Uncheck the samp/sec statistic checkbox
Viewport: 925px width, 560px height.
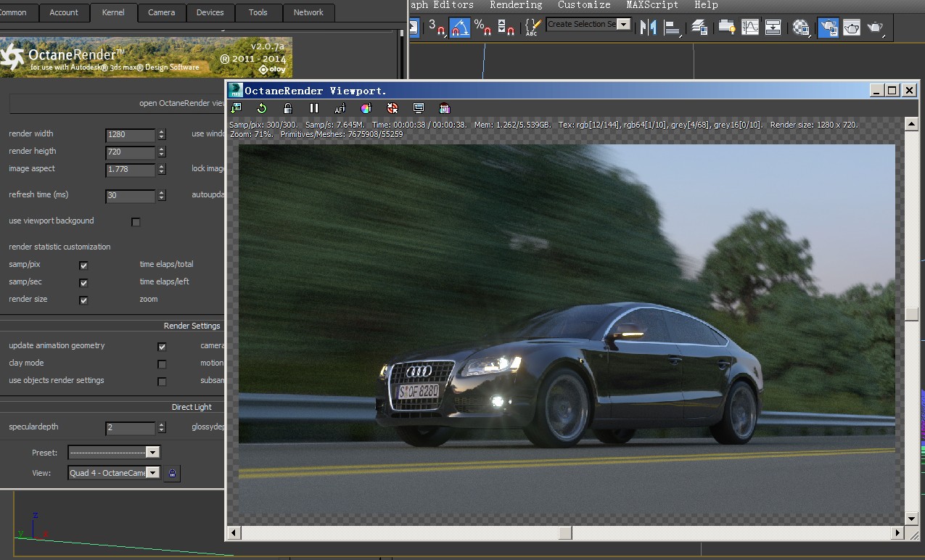[x=83, y=283]
